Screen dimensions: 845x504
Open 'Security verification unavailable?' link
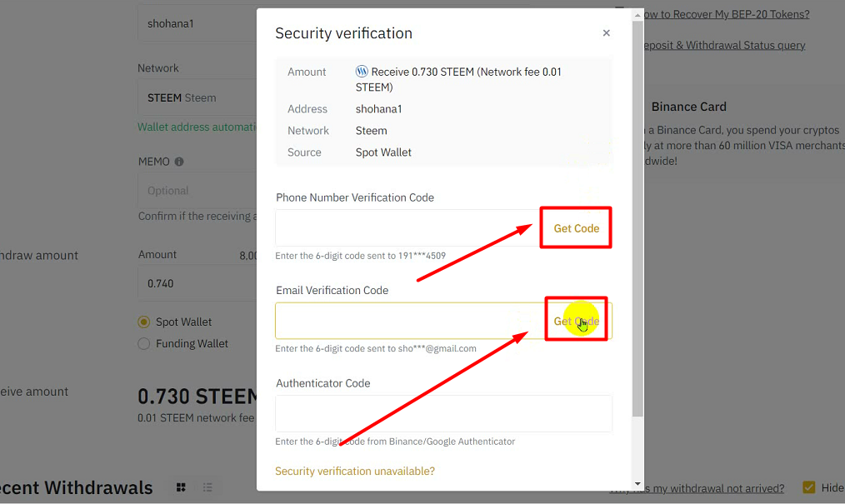click(x=355, y=472)
